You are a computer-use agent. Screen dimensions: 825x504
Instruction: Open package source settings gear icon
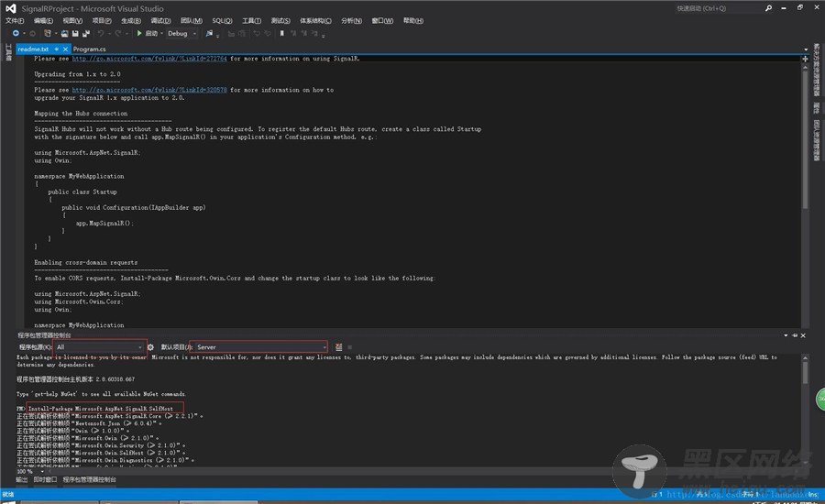pos(150,347)
